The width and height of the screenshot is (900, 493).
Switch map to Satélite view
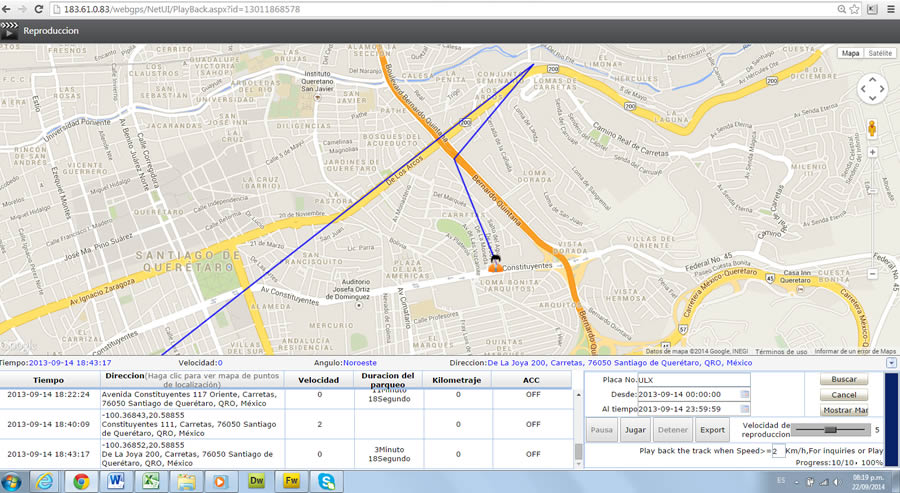(x=880, y=53)
